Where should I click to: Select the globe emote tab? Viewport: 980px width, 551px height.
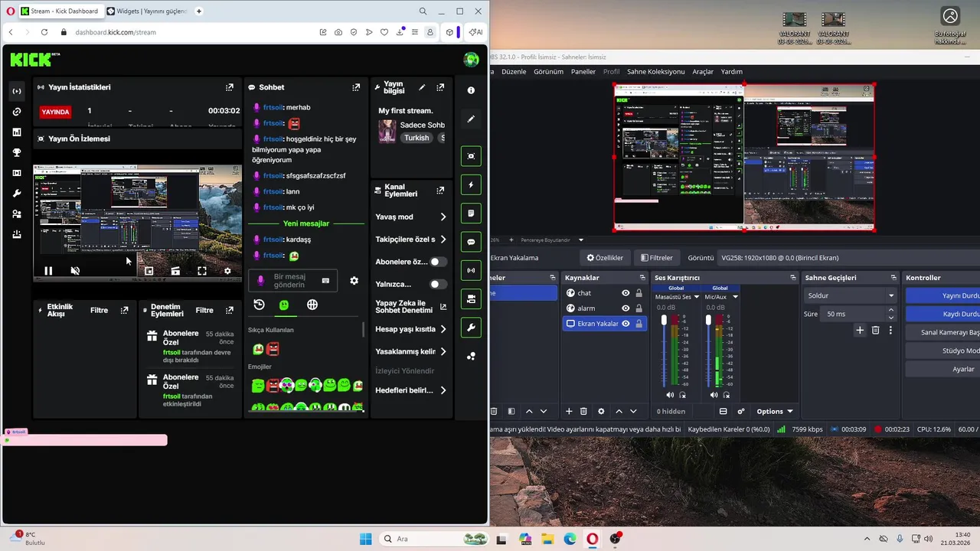(312, 305)
